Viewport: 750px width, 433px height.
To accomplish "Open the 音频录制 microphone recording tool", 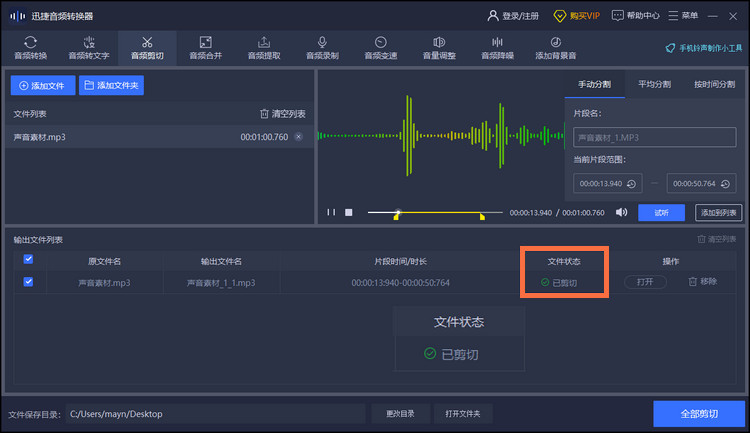I will (x=322, y=48).
